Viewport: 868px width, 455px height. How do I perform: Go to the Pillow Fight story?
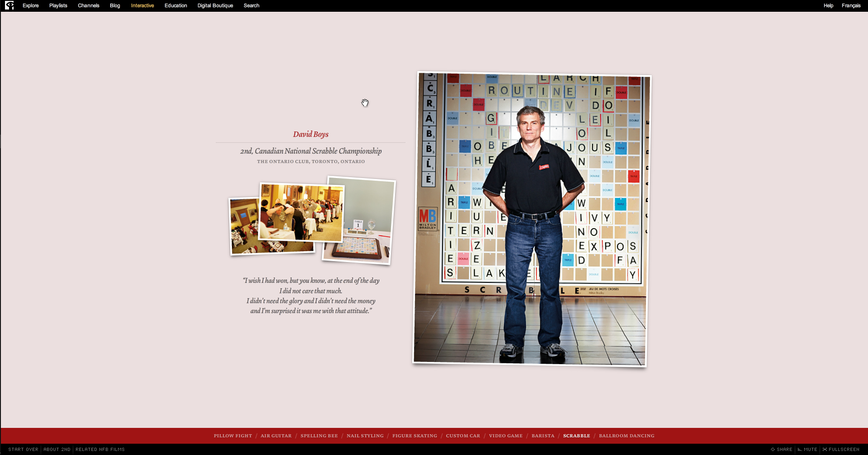(x=233, y=436)
